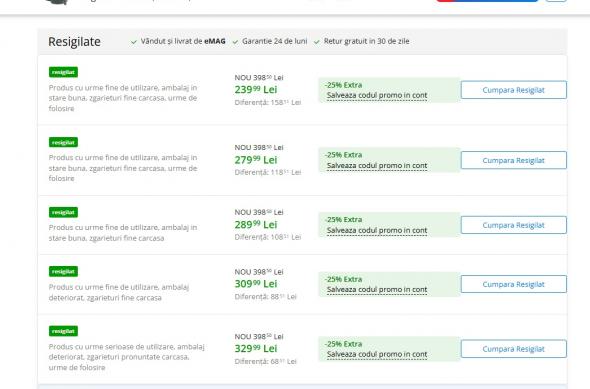
Task: Buy the resealed offer priced 289.99 Lei
Action: click(x=514, y=225)
